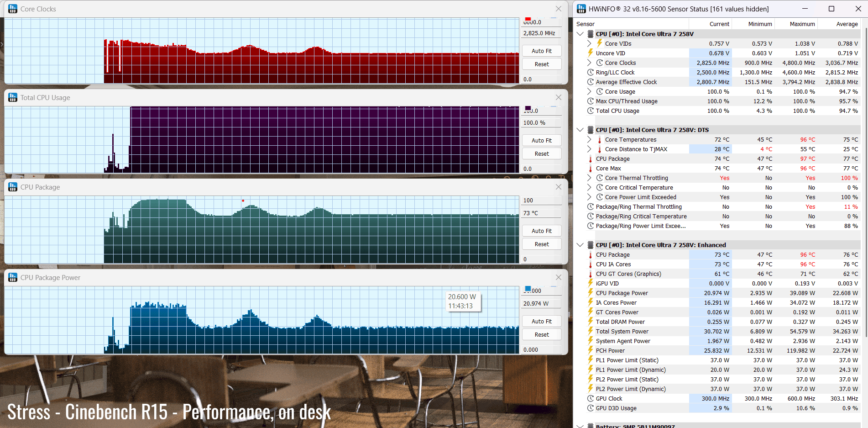
Task: Click Auto Fit in Total CPU Usage window
Action: (542, 140)
